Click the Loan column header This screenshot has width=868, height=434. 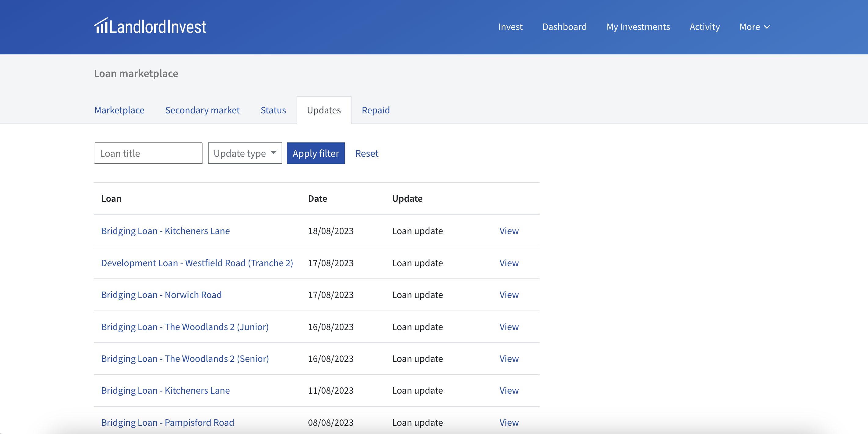[111, 198]
